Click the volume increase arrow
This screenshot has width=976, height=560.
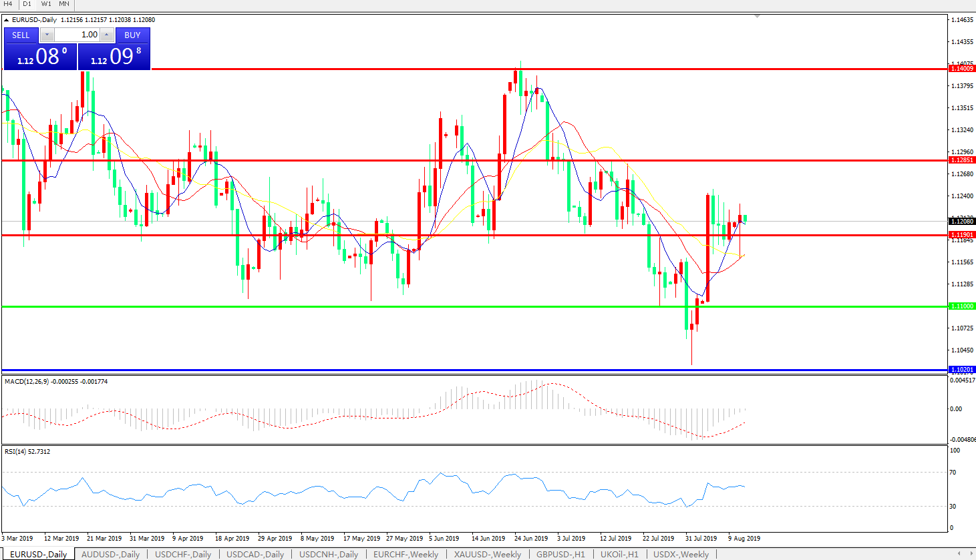pos(106,35)
